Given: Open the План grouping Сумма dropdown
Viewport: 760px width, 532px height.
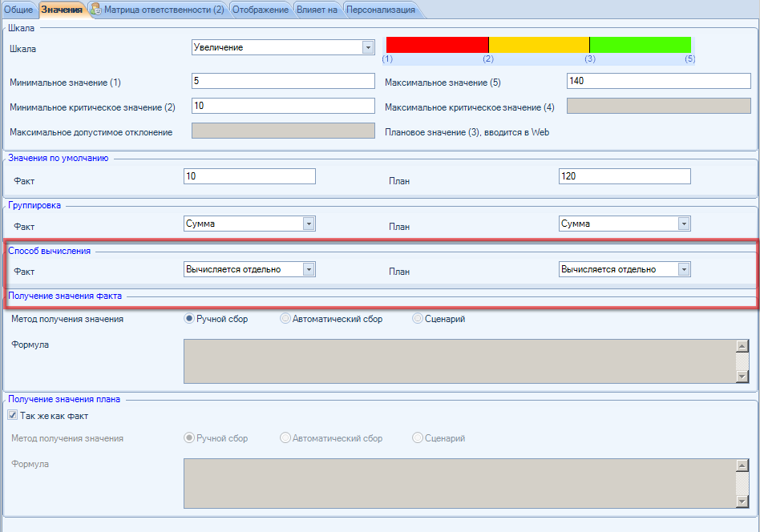Looking at the screenshot, I should [683, 224].
